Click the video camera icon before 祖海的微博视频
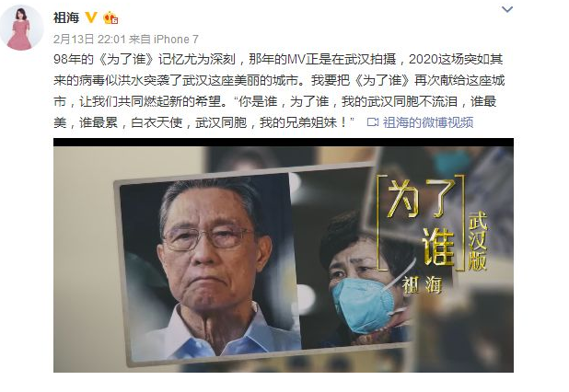569x392 pixels. pos(373,122)
